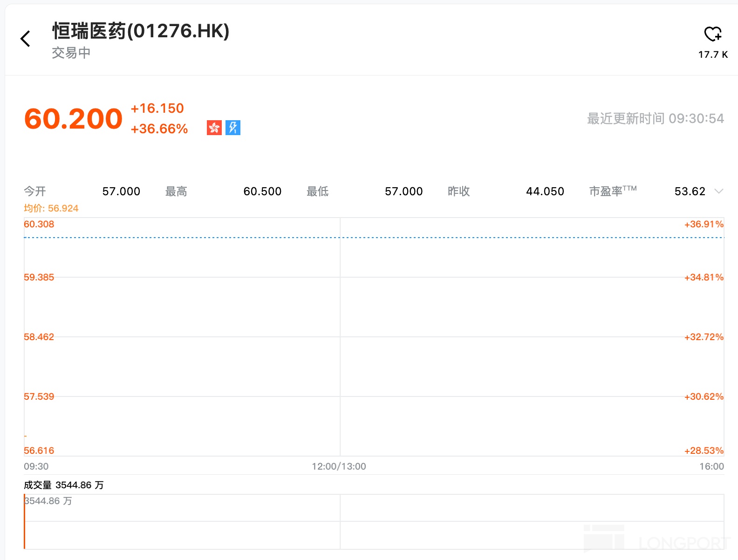Image resolution: width=738 pixels, height=560 pixels.
Task: Click the 最近更新时间 09:30:54 timestamp
Action: 656,119
